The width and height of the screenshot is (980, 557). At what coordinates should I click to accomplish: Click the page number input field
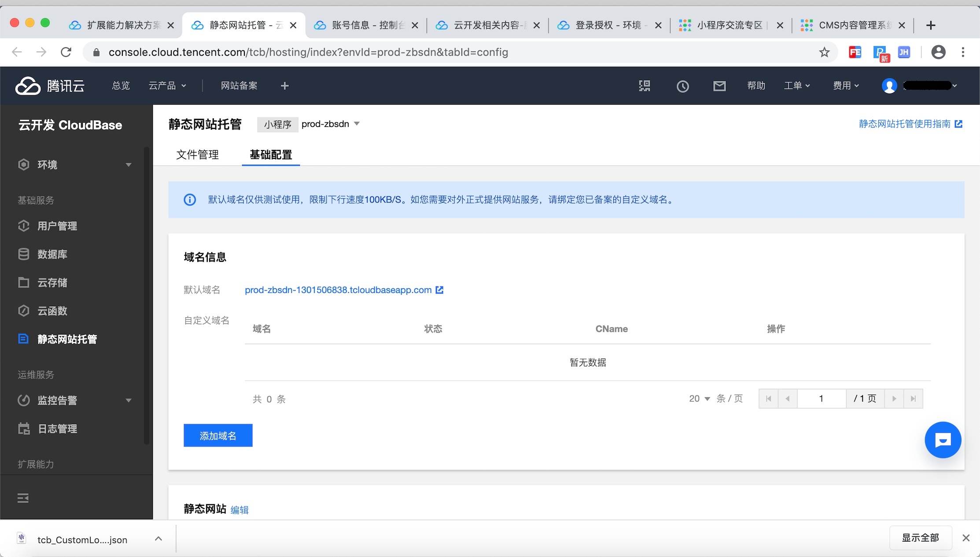click(x=821, y=399)
